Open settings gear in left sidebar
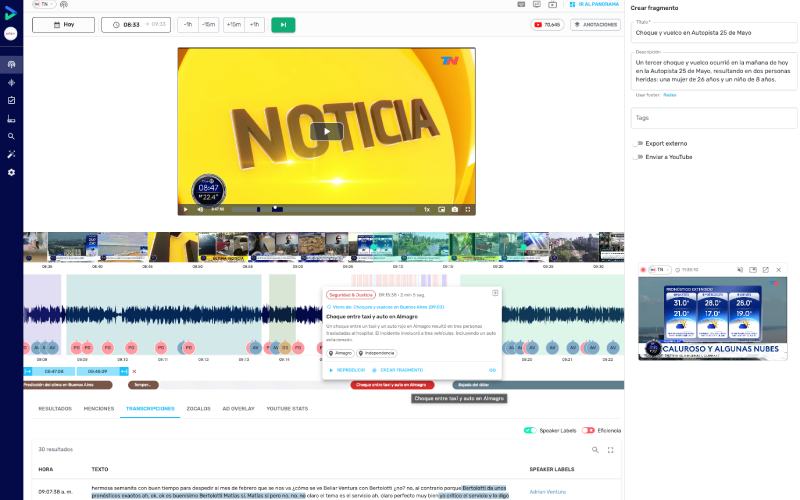The width and height of the screenshot is (800, 500). coord(11,172)
